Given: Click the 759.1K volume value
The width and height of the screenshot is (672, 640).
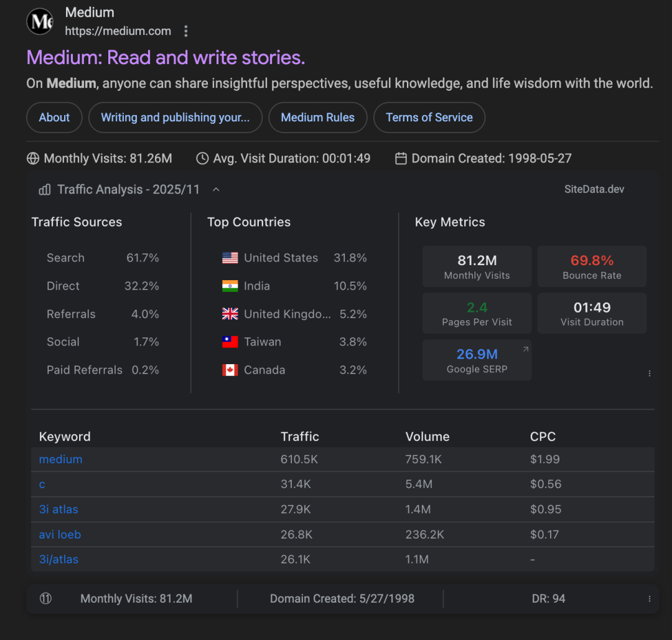Looking at the screenshot, I should [x=424, y=459].
